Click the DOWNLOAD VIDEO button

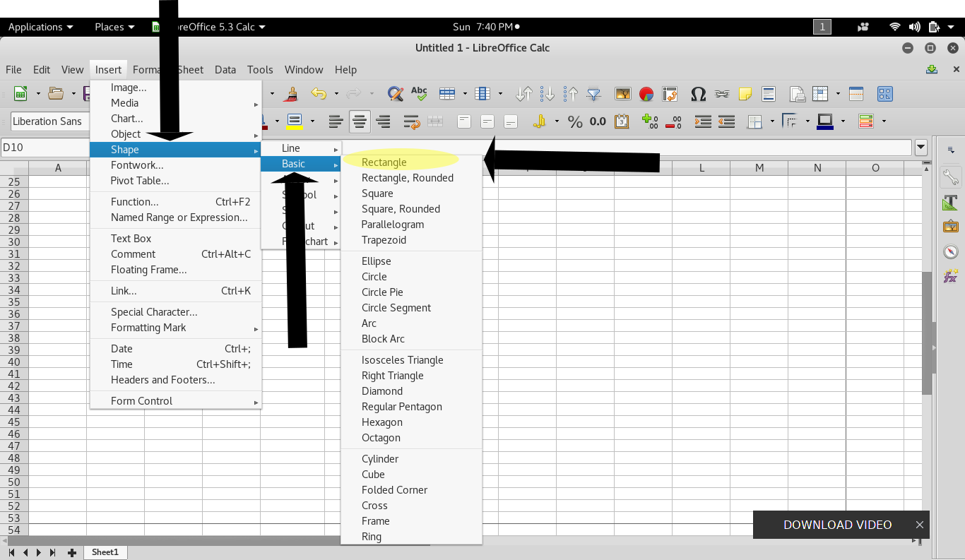(x=838, y=525)
